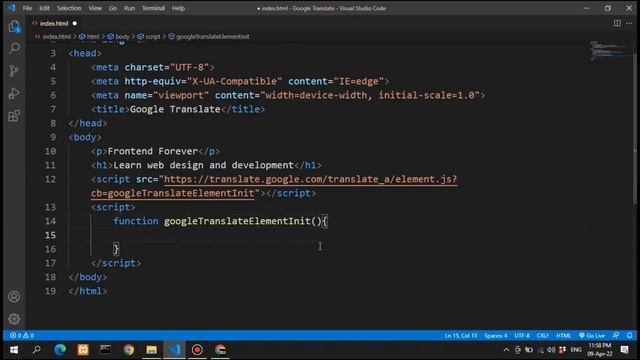Screen dimensions: 640x360
Task: Click the volume icon in system tray
Action: click(x=551, y=350)
